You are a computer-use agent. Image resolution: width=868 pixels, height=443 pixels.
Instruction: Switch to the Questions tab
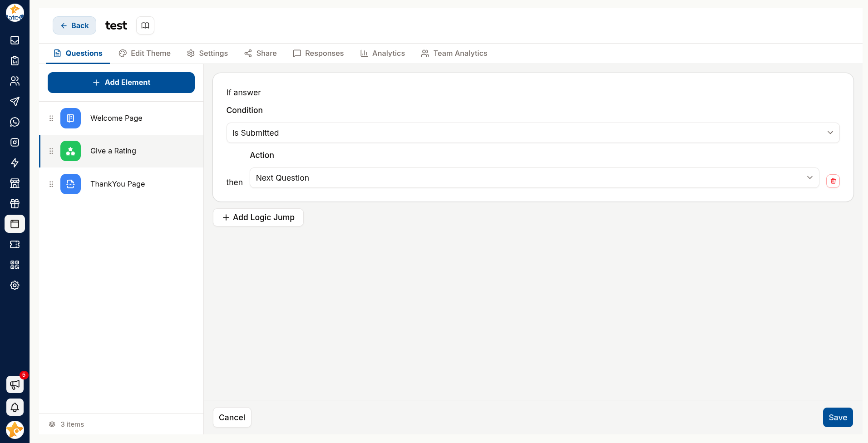point(78,54)
